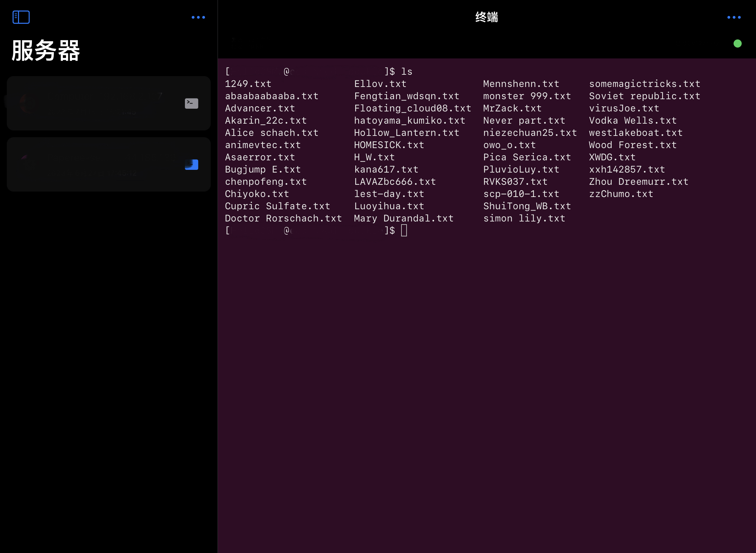Click the first server's round avatar
756x553 pixels.
(29, 103)
